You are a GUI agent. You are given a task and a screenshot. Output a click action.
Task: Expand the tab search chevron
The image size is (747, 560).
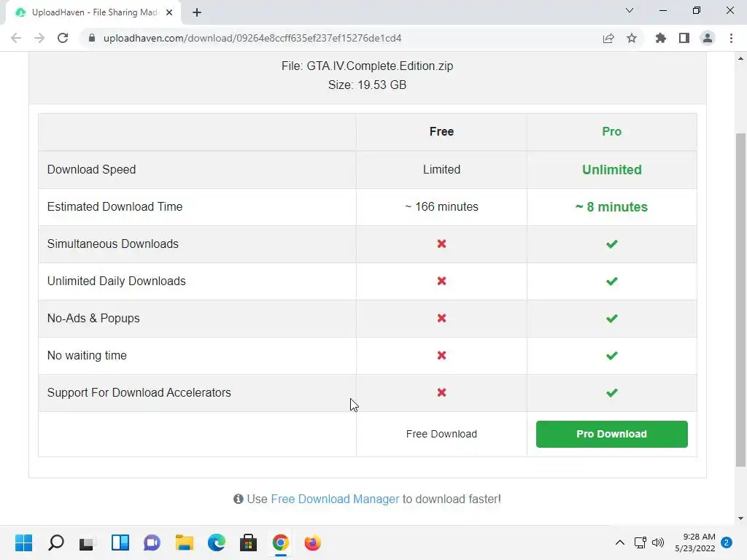click(630, 10)
